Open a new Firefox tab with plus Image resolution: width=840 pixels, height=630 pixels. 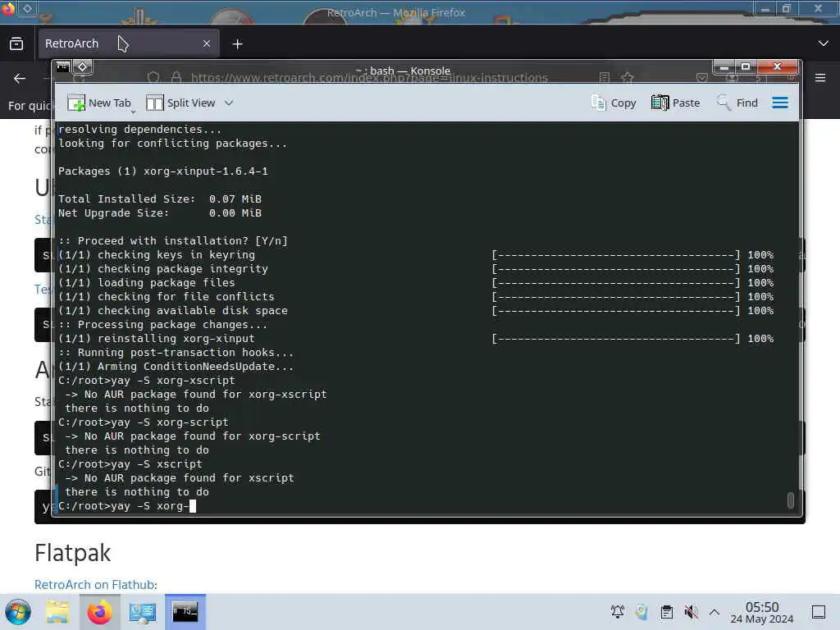(x=237, y=44)
